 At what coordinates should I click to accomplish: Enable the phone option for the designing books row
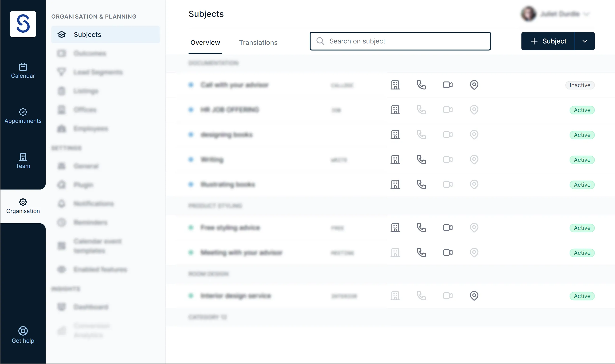pos(421,135)
